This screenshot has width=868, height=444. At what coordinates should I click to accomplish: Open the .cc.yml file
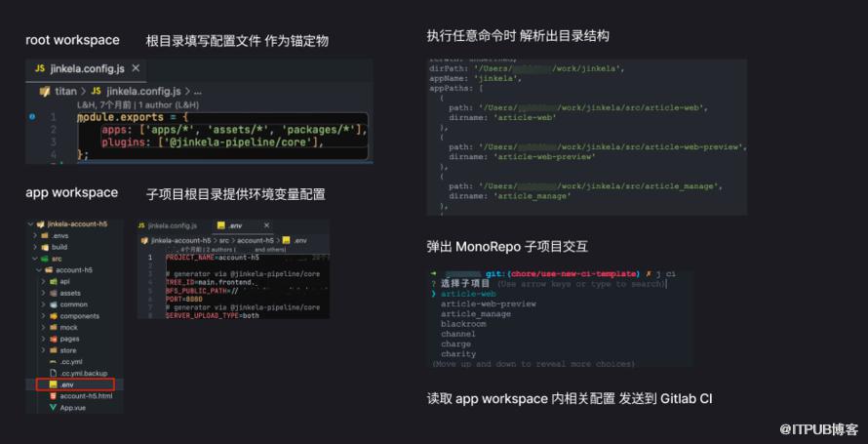point(71,362)
